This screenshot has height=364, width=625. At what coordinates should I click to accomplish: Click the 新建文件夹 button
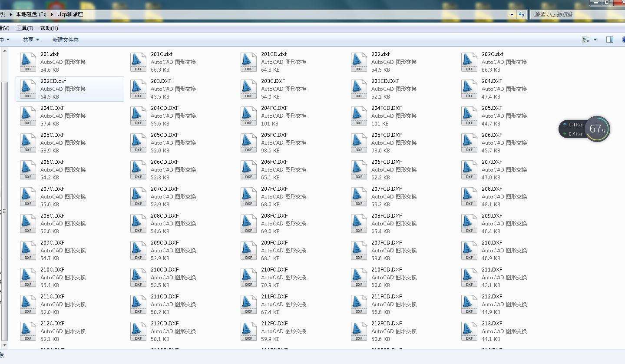65,40
